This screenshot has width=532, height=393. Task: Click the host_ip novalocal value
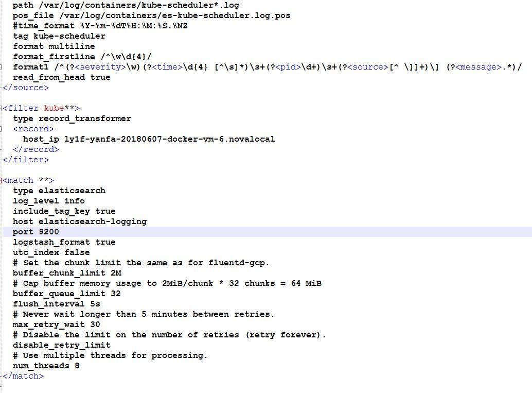point(170,139)
